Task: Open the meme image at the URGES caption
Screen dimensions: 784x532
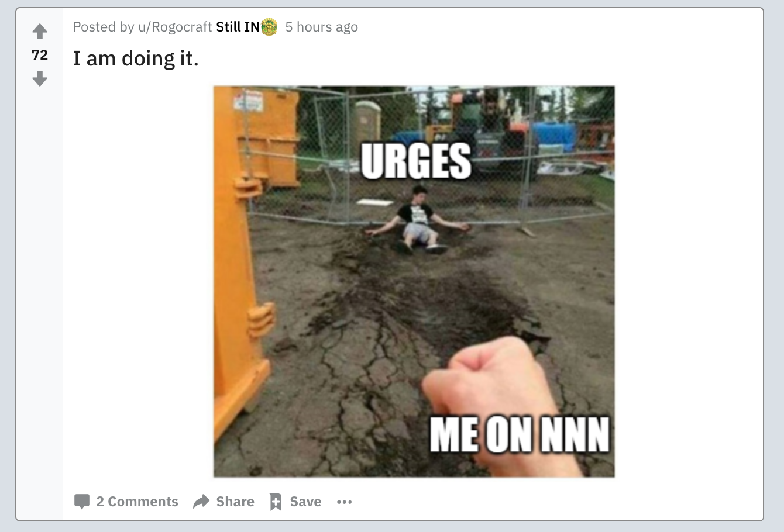Action: pos(416,160)
